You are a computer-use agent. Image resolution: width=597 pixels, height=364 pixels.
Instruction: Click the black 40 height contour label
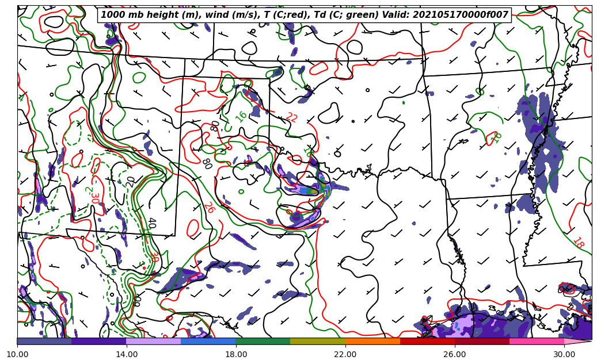[x=151, y=223]
